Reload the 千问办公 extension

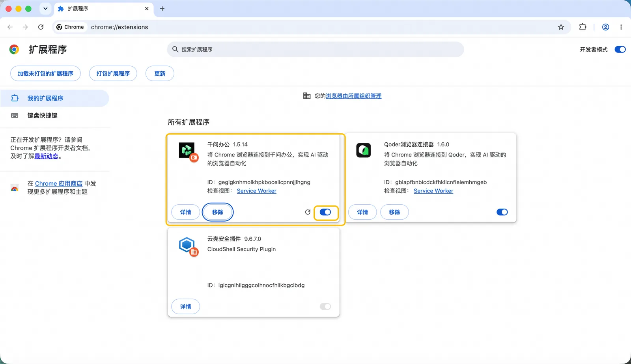pos(308,212)
